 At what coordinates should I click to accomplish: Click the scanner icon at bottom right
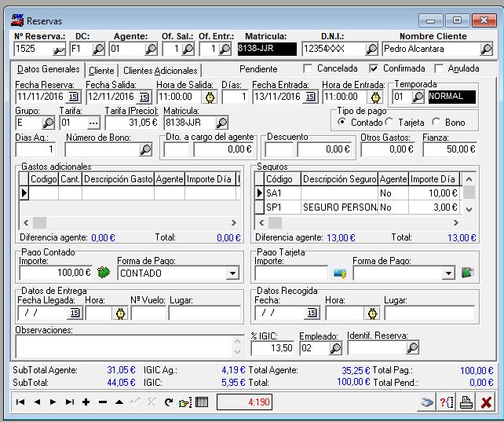point(427,402)
